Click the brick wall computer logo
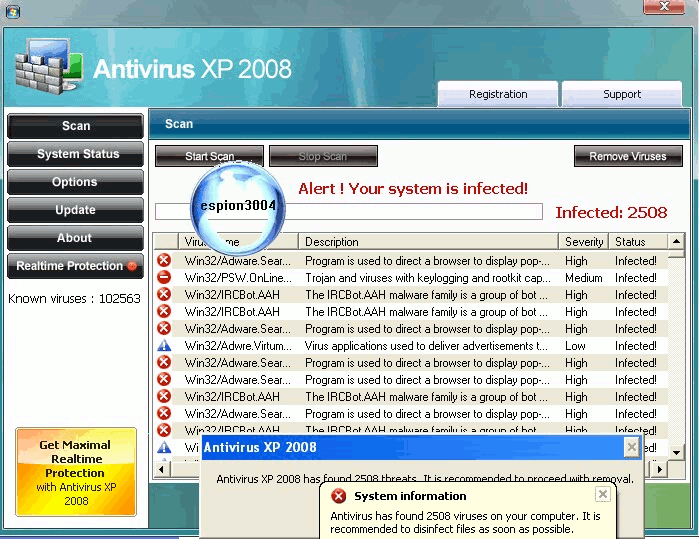 pos(49,66)
